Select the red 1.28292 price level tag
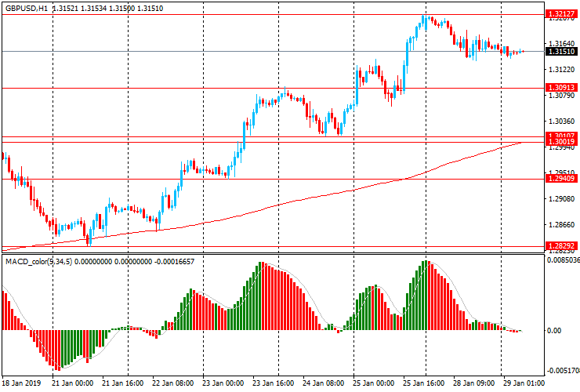This screenshot has width=580, height=392. click(561, 246)
